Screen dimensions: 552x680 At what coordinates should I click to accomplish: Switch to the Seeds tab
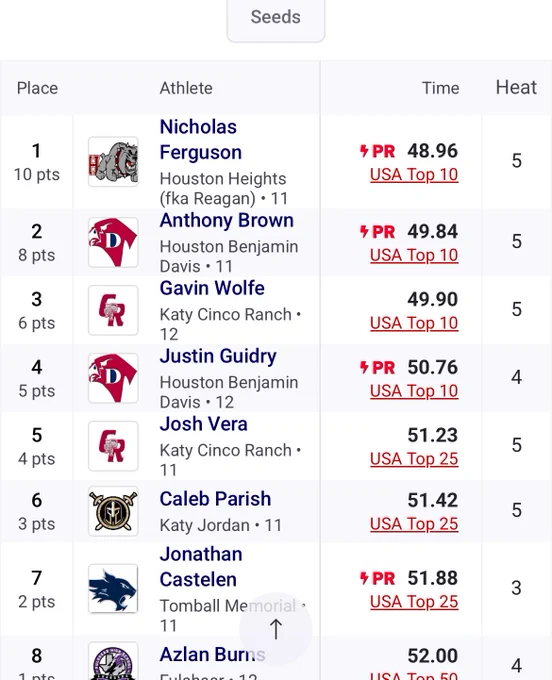(276, 18)
